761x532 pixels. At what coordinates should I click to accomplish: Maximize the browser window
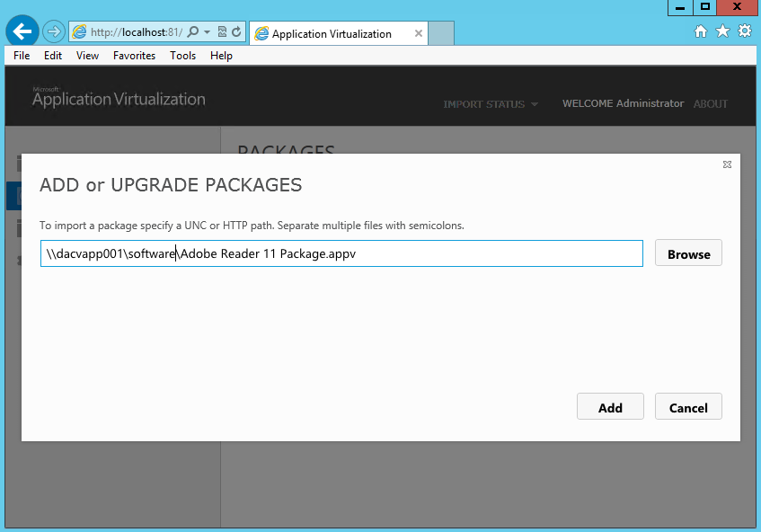(704, 7)
